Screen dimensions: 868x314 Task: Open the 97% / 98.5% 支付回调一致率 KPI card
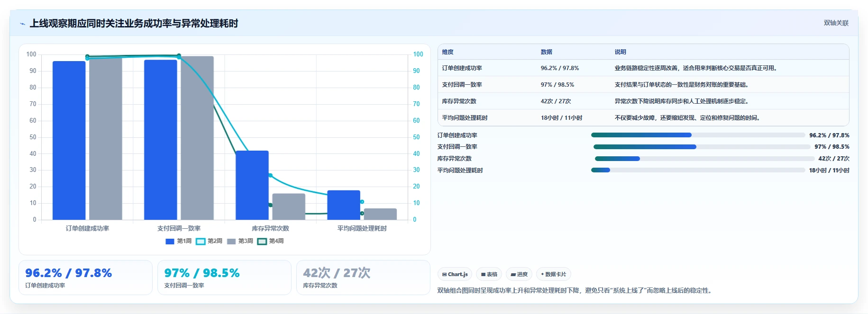coord(224,278)
